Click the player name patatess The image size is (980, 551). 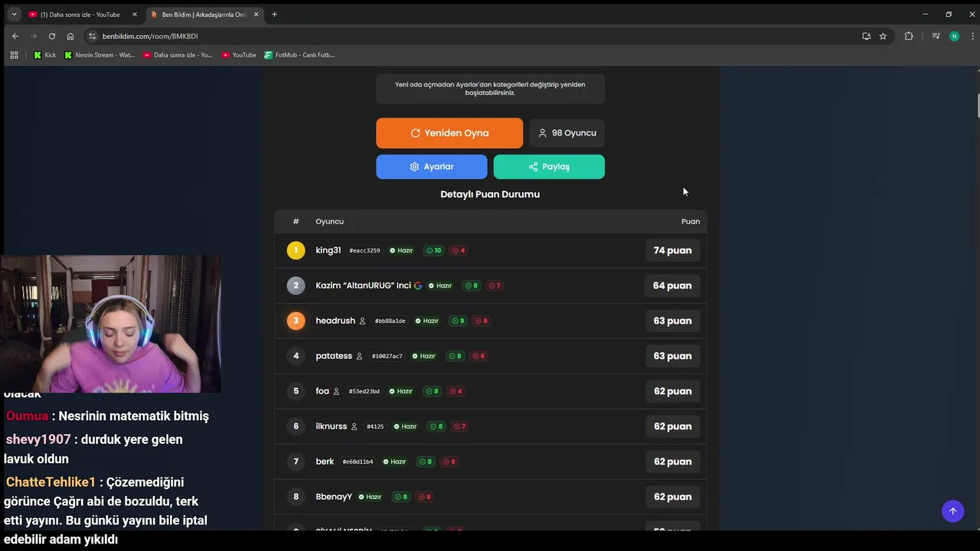point(334,356)
